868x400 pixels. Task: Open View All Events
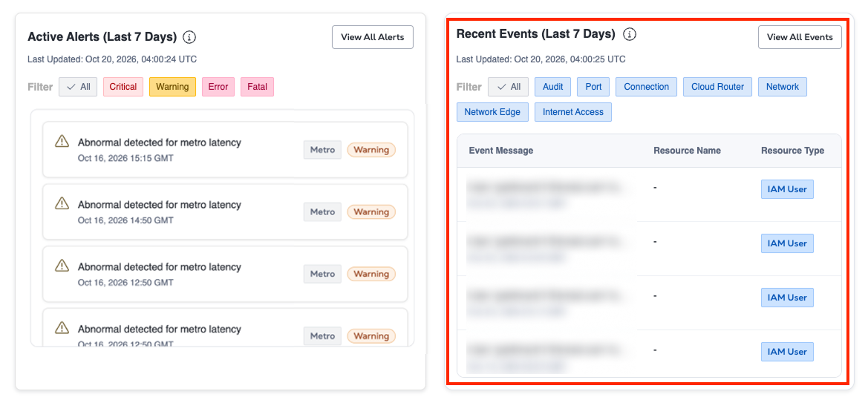coord(800,37)
